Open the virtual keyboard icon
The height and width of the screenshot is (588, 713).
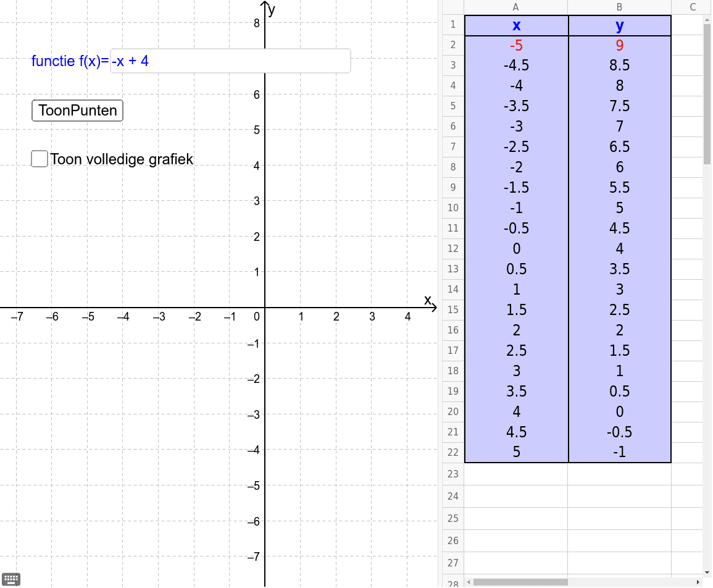pos(11,579)
